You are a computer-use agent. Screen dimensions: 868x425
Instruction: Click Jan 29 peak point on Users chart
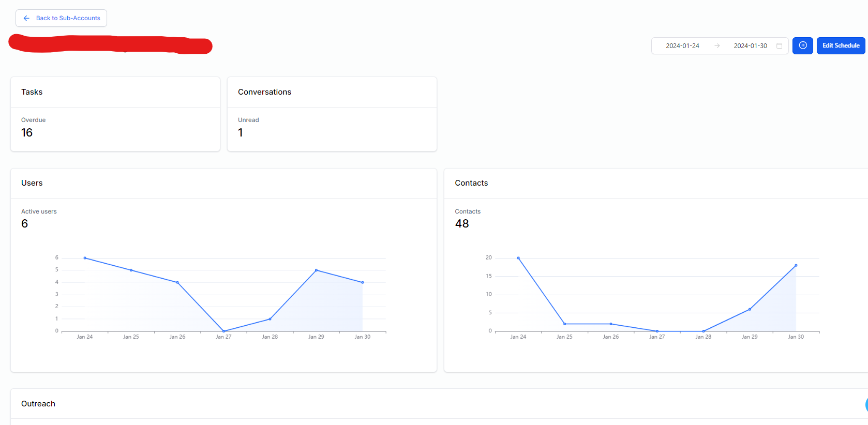316,270
